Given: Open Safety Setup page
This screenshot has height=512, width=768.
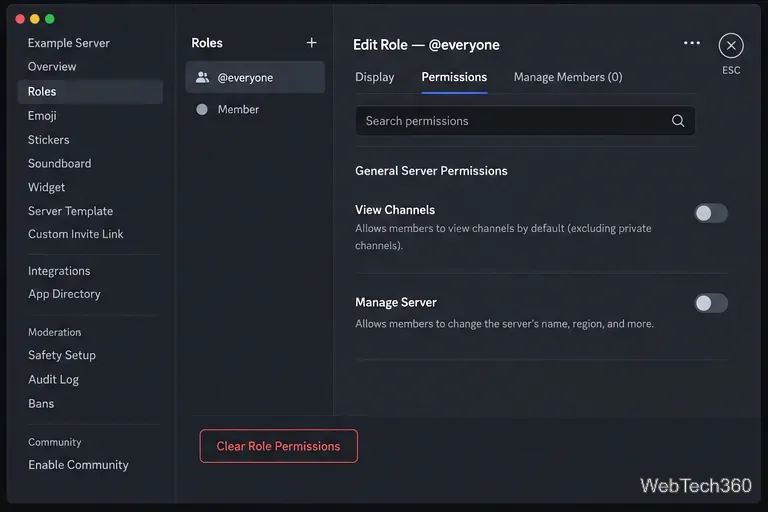Looking at the screenshot, I should click(62, 355).
